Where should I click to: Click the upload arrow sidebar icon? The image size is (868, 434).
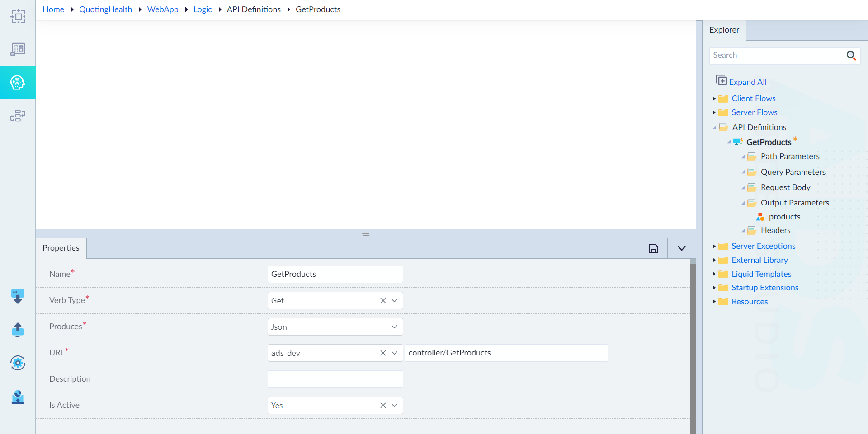18,330
